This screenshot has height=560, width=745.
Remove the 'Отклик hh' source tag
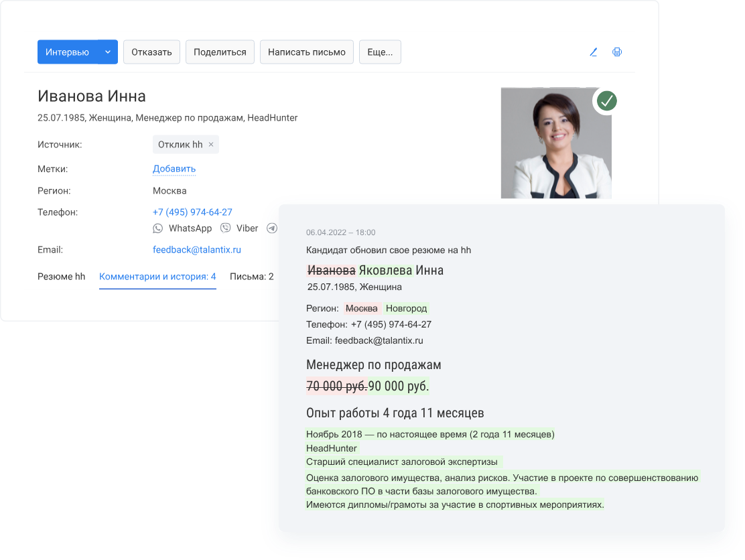[x=211, y=145]
